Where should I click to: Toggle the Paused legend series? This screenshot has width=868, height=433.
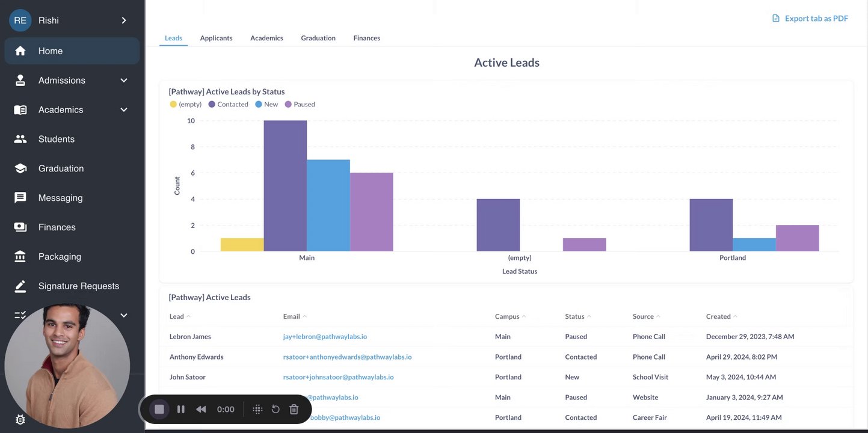pos(300,105)
